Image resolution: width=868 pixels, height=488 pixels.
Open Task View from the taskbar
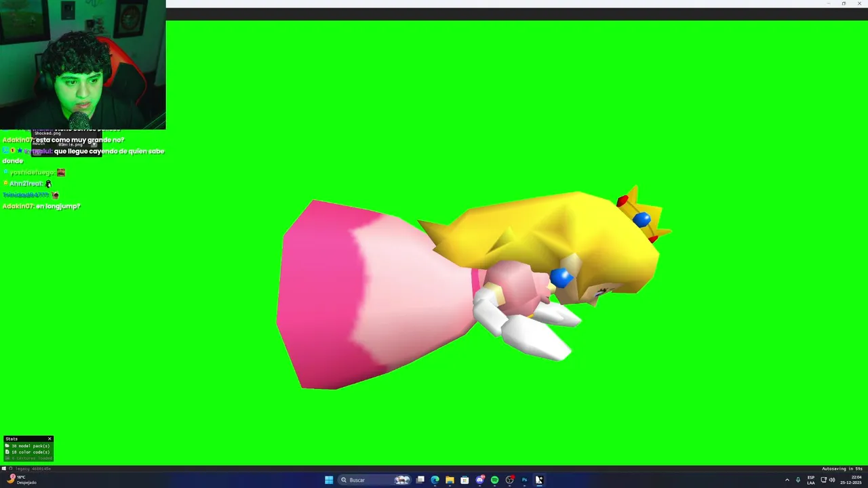coord(420,480)
